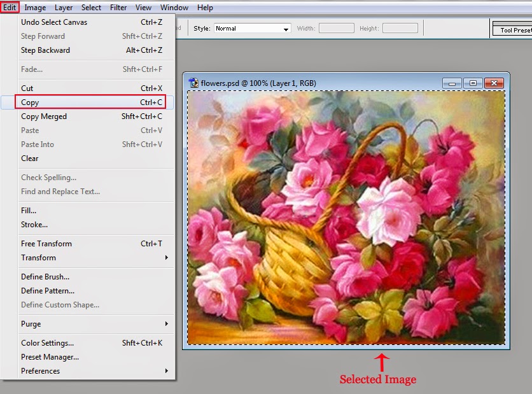Open the Layer menu

click(x=64, y=8)
